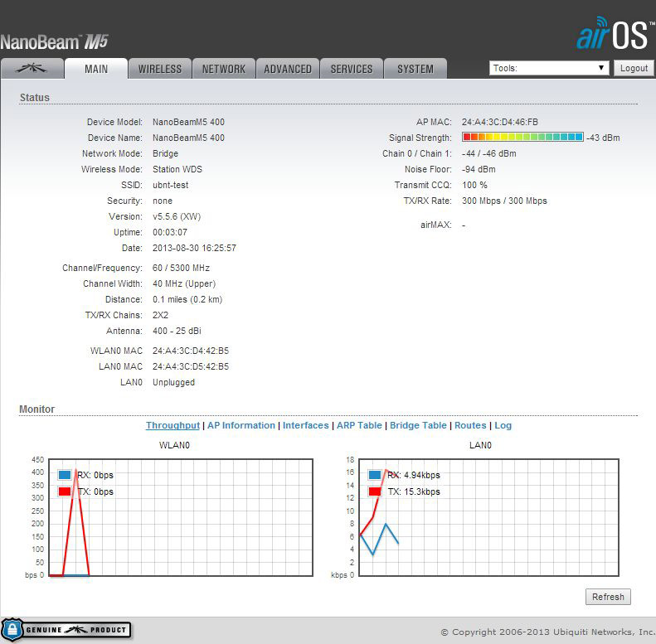Open the Routes monitor link
Viewport: 656px width, 644px height.
470,425
